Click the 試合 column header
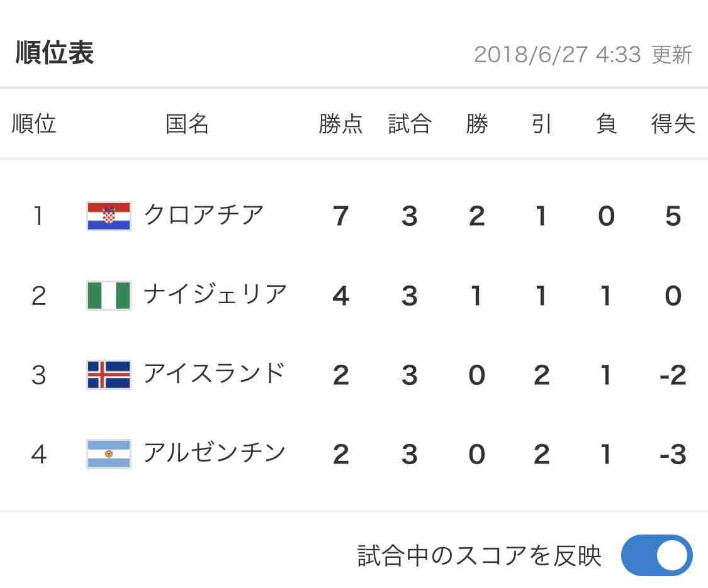This screenshot has height=588, width=708. [410, 124]
